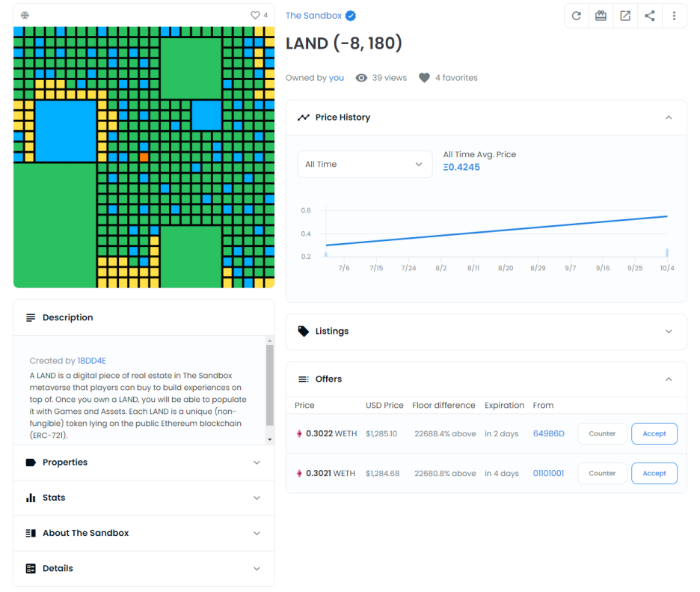700x592 pixels.
Task: Click the Price History chart line icon
Action: point(304,118)
